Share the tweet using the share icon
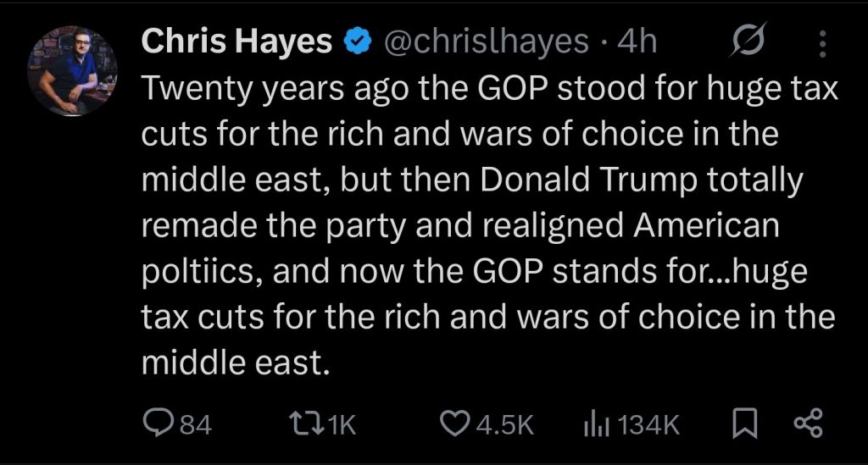 coord(809,423)
